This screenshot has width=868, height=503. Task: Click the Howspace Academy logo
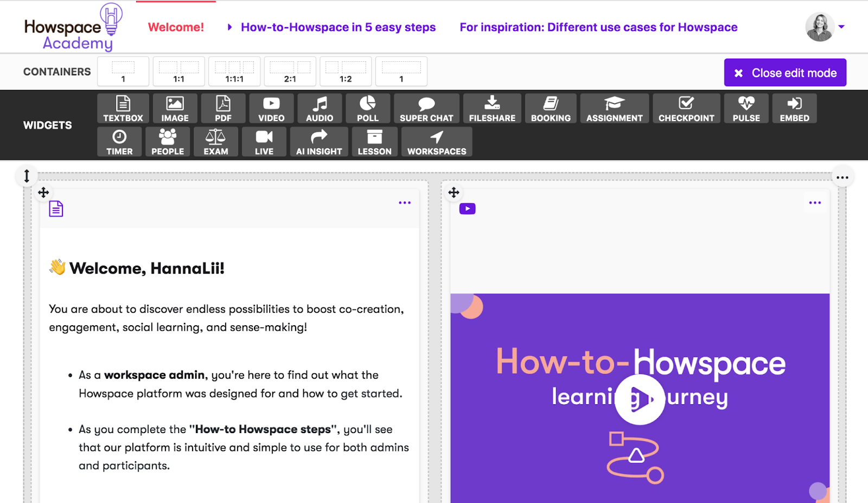[x=73, y=27]
